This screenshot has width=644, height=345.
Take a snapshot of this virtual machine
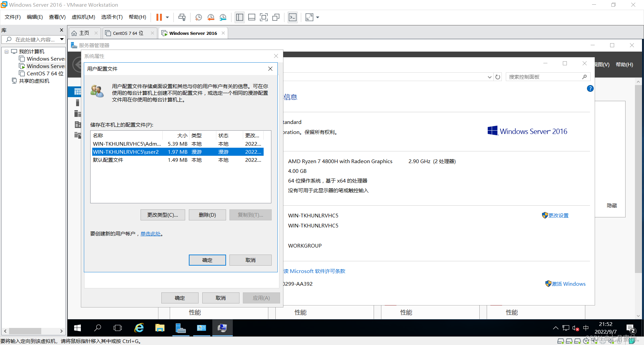199,17
